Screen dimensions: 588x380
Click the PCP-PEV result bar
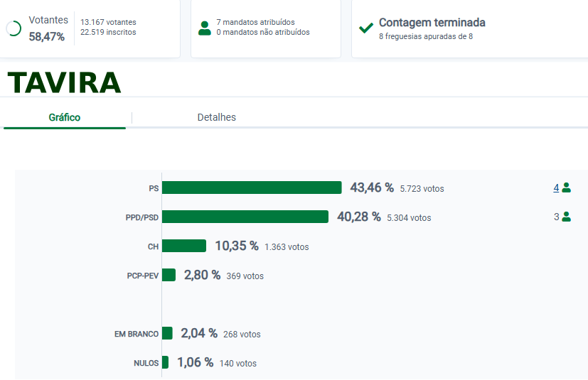169,276
